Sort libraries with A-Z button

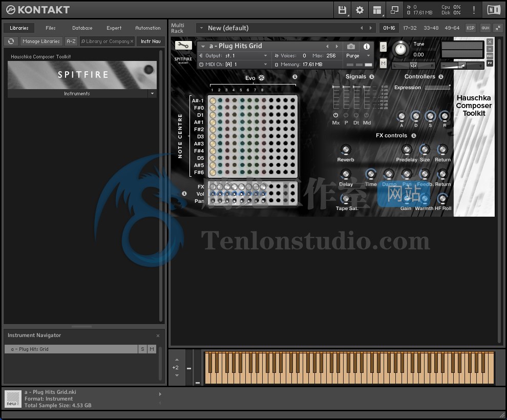tap(71, 41)
